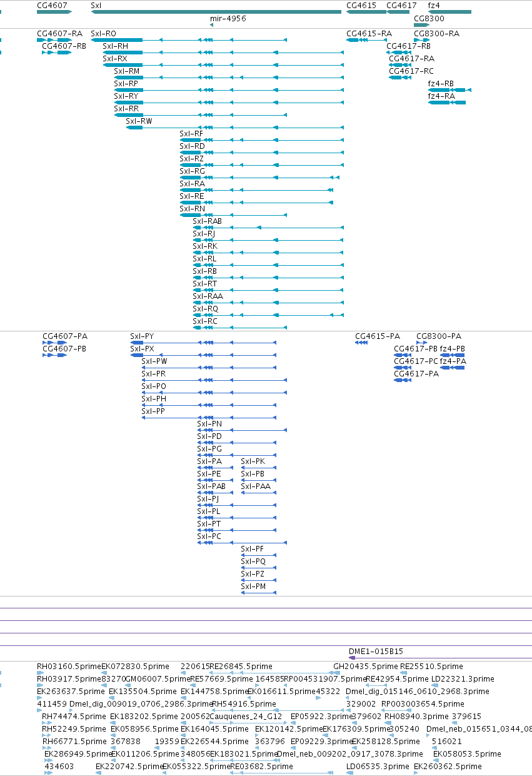The width and height of the screenshot is (532, 776).
Task: Click the Sxl-RN transcript label
Action: (192, 208)
